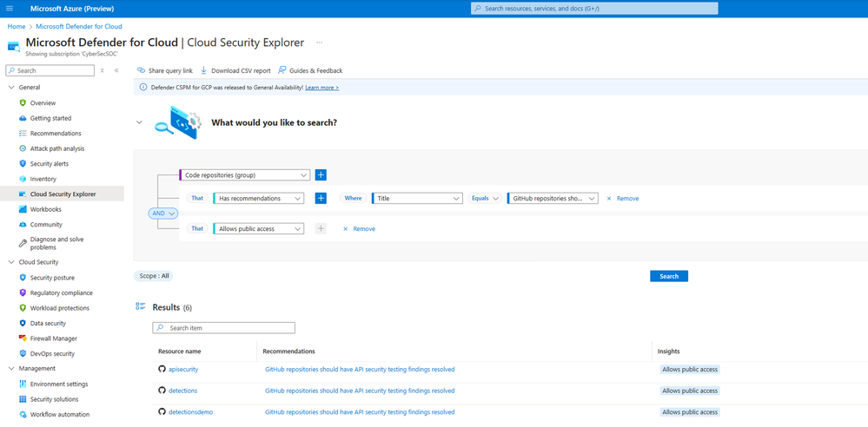Click the GitHub icon beside apisecurity
This screenshot has width=868, height=427.
(162, 370)
